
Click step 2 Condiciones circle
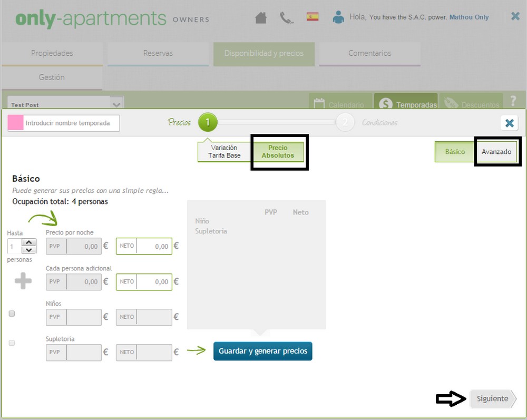345,123
